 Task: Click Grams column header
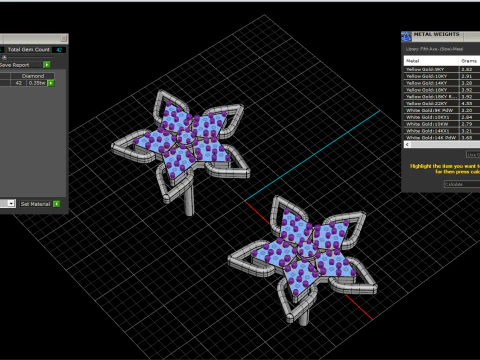click(x=469, y=61)
